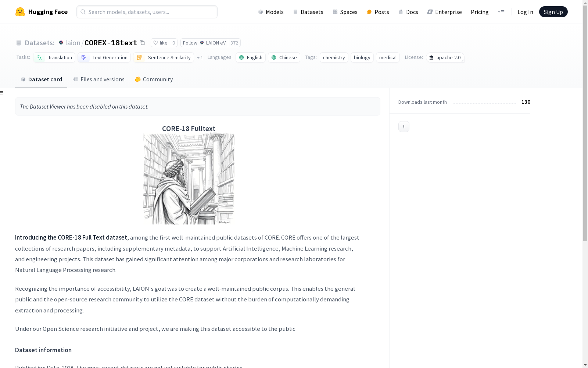Open the Enterprise navigation item
588x368 pixels.
click(444, 12)
